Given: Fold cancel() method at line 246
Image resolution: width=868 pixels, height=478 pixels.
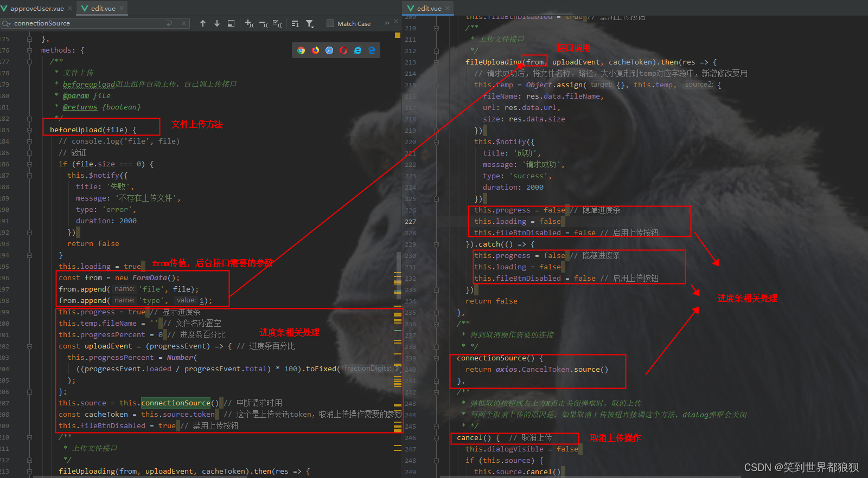Looking at the screenshot, I should pyautogui.click(x=436, y=438).
